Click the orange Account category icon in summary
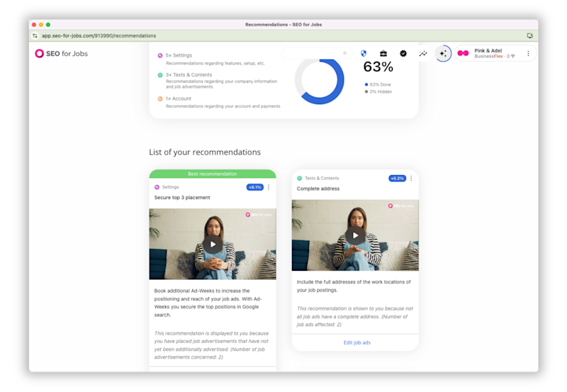Image resolution: width=567 pixels, height=392 pixels. point(160,99)
